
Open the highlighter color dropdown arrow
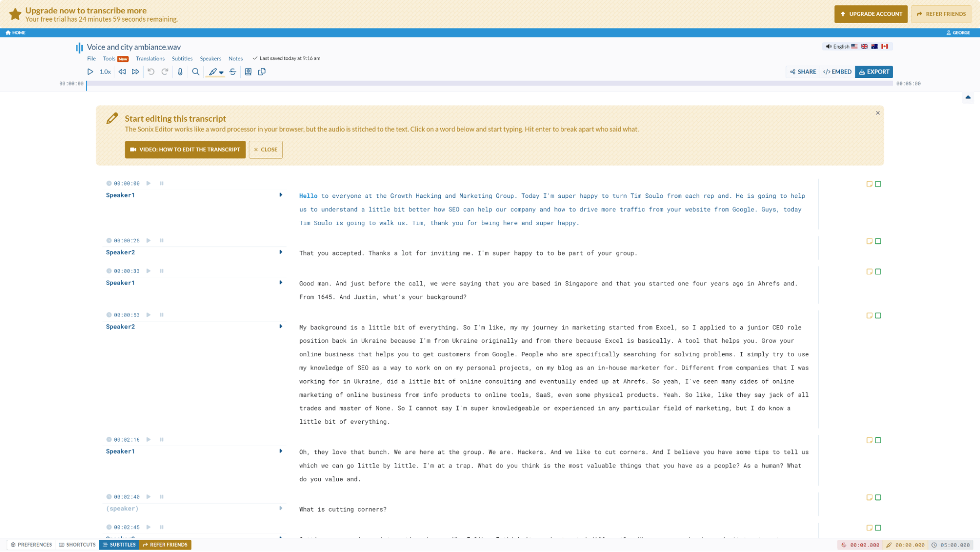(x=222, y=73)
